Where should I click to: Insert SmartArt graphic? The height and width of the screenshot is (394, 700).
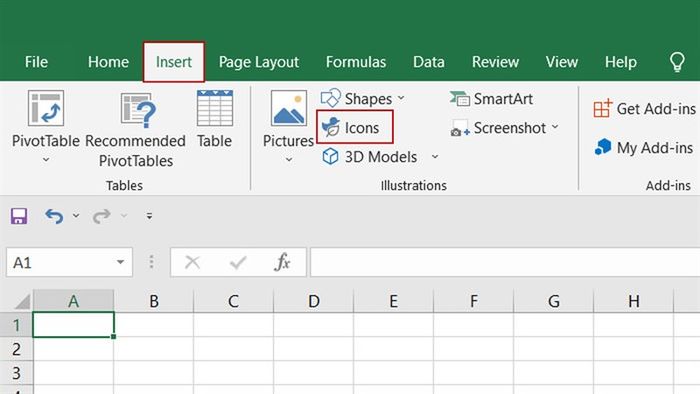pos(491,99)
